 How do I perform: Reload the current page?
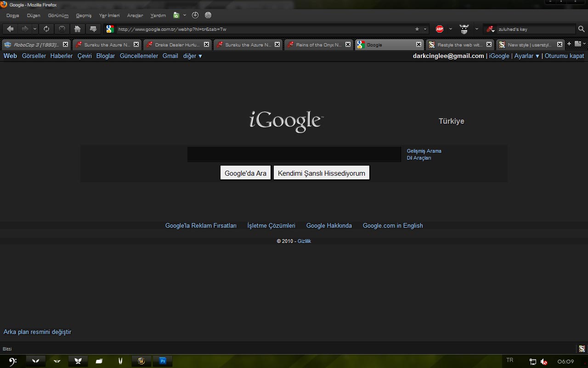tap(46, 29)
